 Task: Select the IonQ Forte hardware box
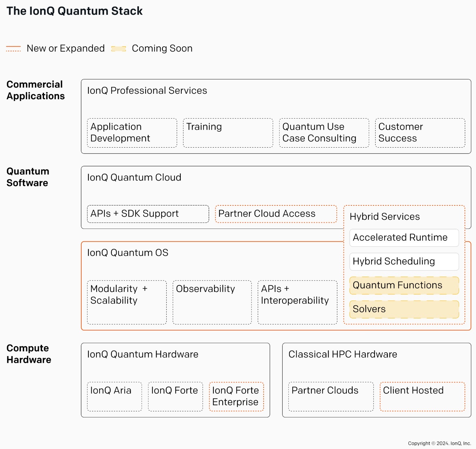[176, 397]
